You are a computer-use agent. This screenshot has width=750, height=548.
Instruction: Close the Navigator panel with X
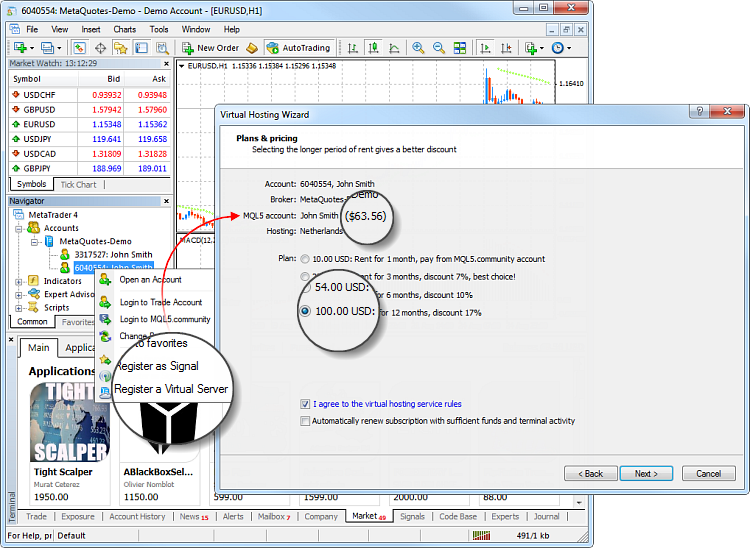168,200
